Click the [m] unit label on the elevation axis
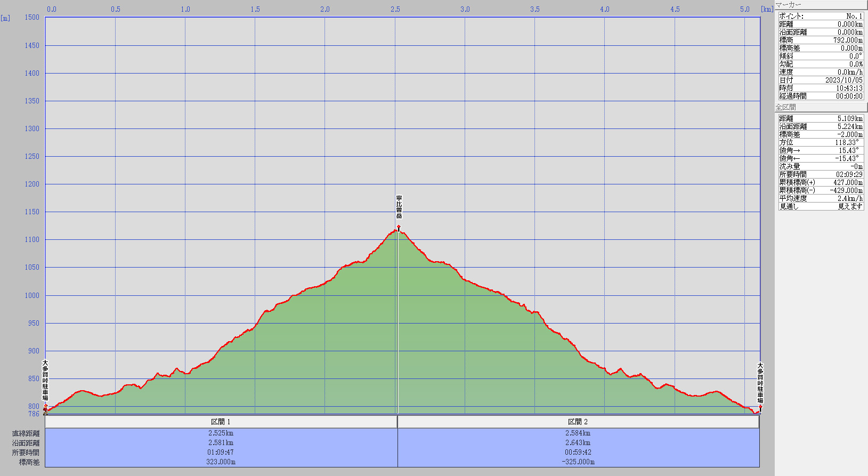This screenshot has width=868, height=476. pos(5,18)
